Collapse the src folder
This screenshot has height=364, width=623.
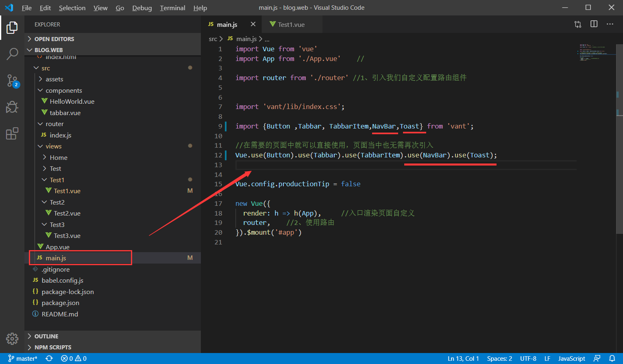tap(113, 68)
